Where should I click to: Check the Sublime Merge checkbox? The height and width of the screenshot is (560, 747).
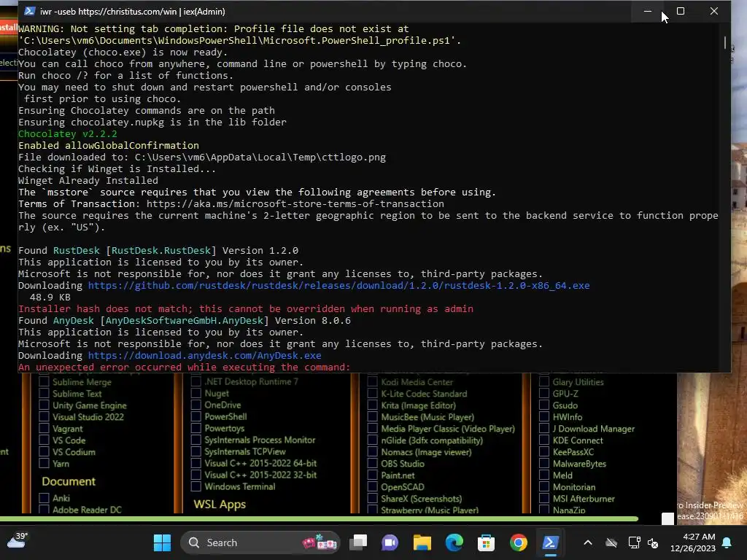pyautogui.click(x=44, y=381)
